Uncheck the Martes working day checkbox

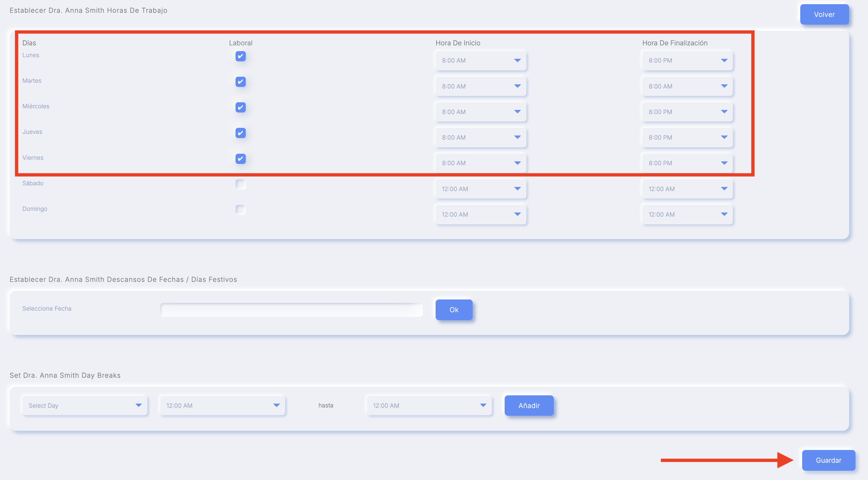click(241, 82)
